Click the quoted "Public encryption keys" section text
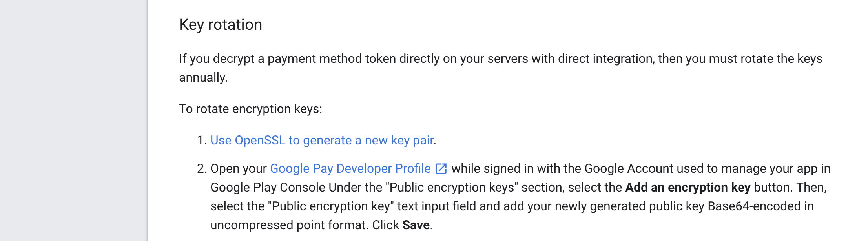The height and width of the screenshot is (241, 868). (452, 187)
